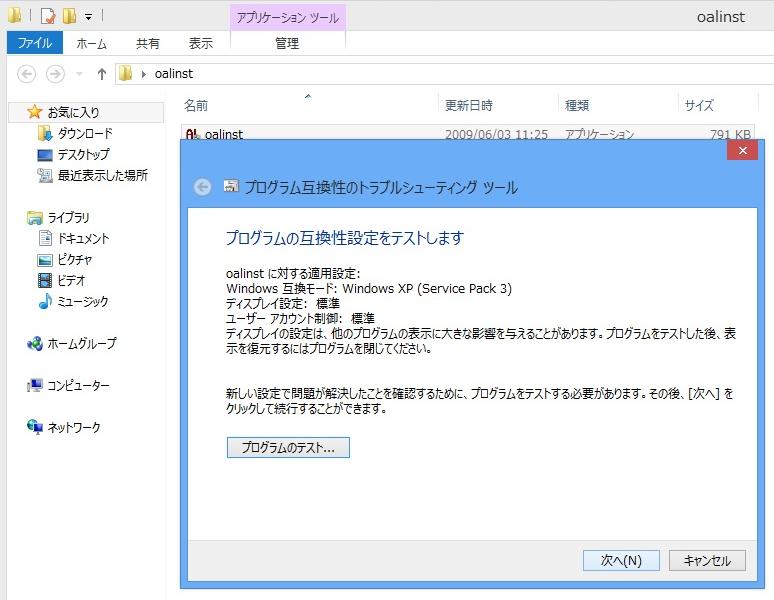
Task: Sort files by 更新日時 column
Action: click(x=468, y=105)
